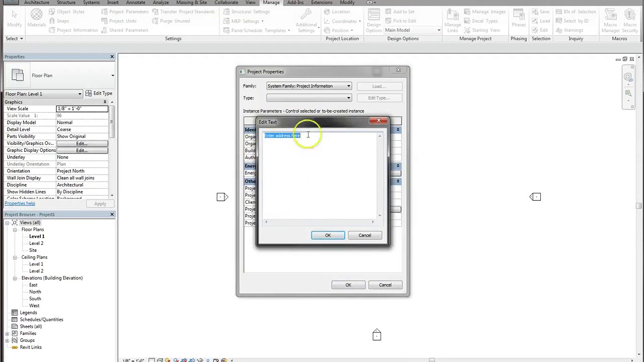Open the Type dropdown in Project Properties

(x=309, y=98)
